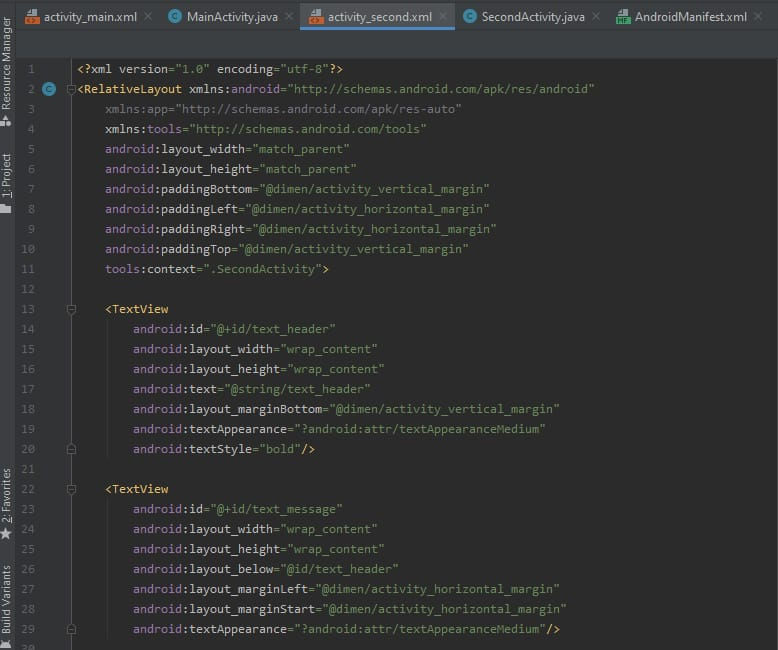Close the activity_second.xml tab

coord(443,17)
